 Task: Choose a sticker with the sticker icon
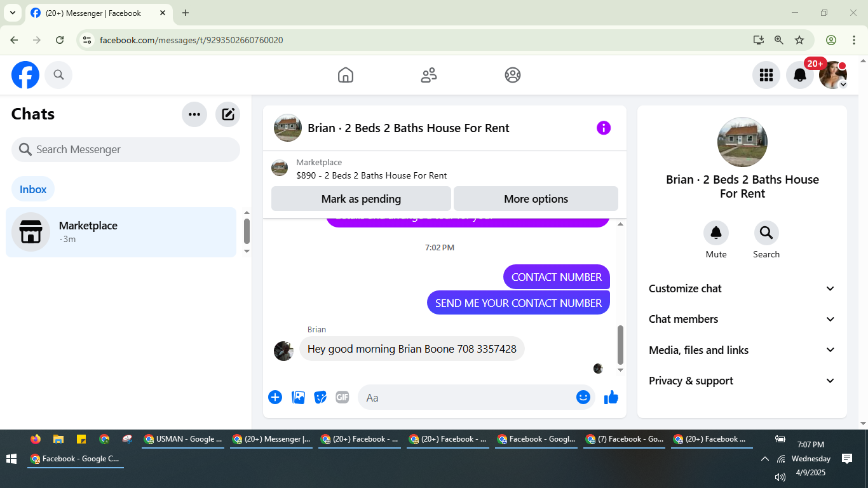click(320, 397)
